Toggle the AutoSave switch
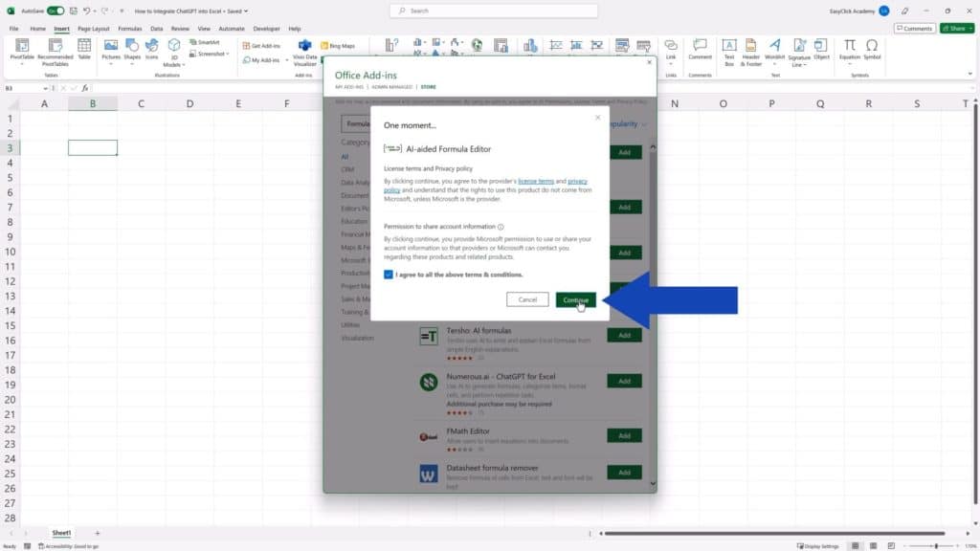The width and height of the screenshot is (980, 551). pos(56,11)
